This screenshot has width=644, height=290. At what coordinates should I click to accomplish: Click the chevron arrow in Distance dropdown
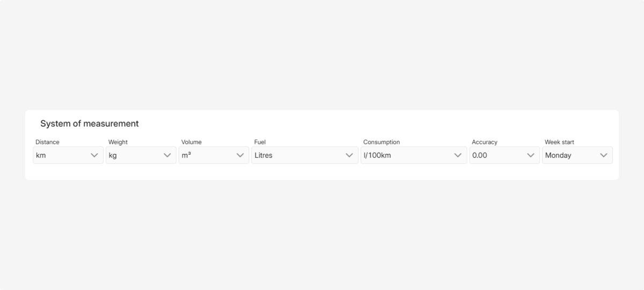[x=94, y=155]
